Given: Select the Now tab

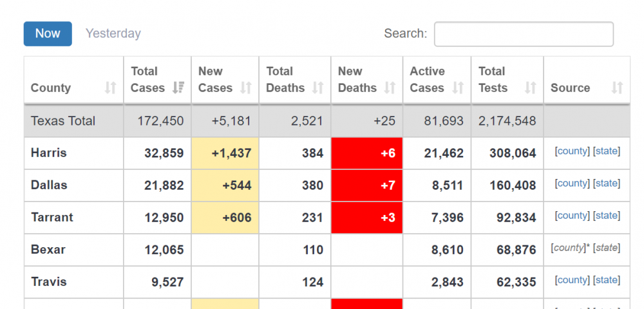Looking at the screenshot, I should [48, 33].
